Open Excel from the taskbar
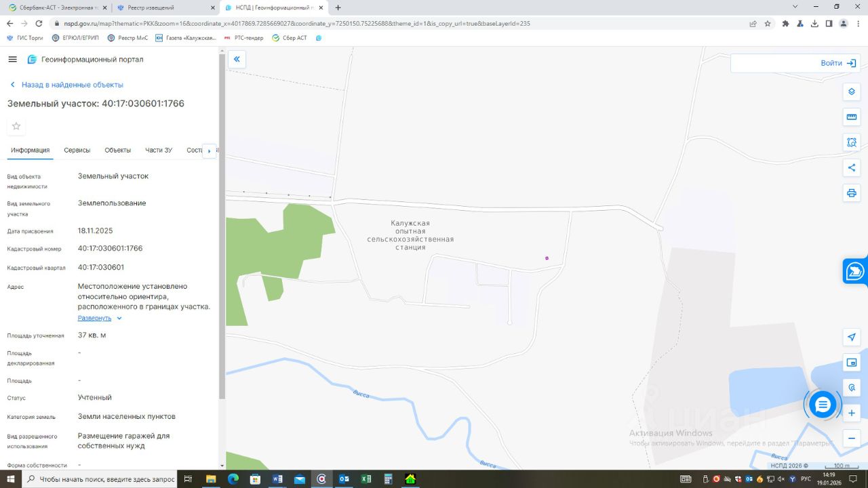The height and width of the screenshot is (488, 868). (x=366, y=479)
